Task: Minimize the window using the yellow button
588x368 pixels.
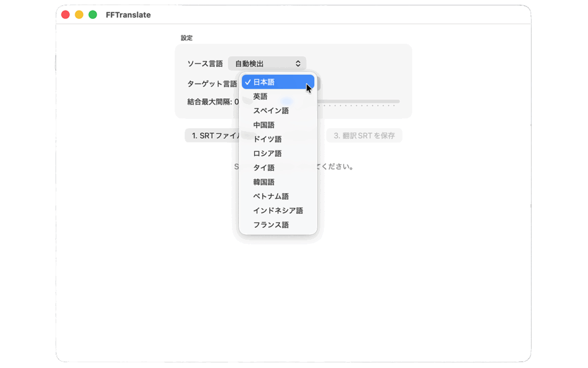Action: 79,14
